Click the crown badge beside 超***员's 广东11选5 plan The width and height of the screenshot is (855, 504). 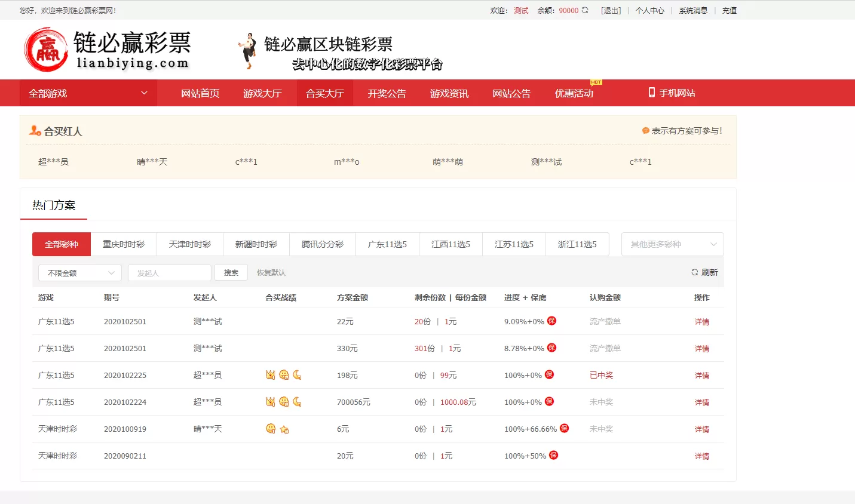point(269,375)
